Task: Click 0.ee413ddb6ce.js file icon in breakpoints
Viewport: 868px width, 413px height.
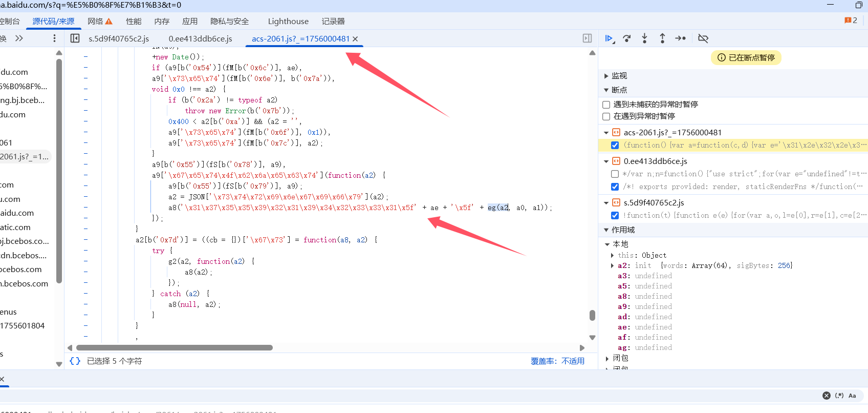Action: (616, 161)
